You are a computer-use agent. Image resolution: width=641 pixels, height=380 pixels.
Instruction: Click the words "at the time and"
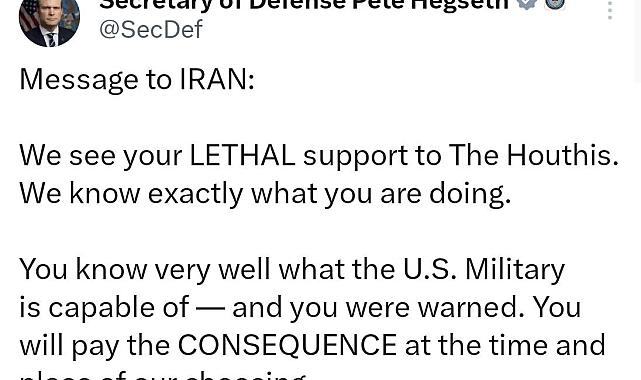tap(505, 345)
